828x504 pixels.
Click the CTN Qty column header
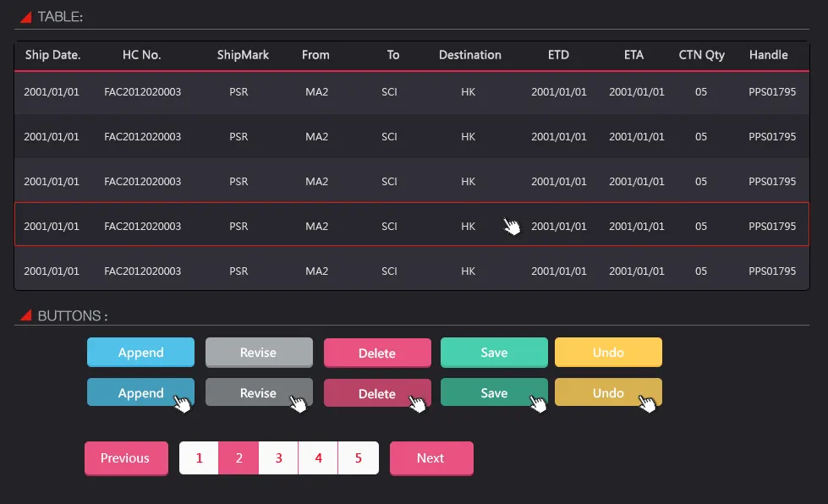pos(701,55)
